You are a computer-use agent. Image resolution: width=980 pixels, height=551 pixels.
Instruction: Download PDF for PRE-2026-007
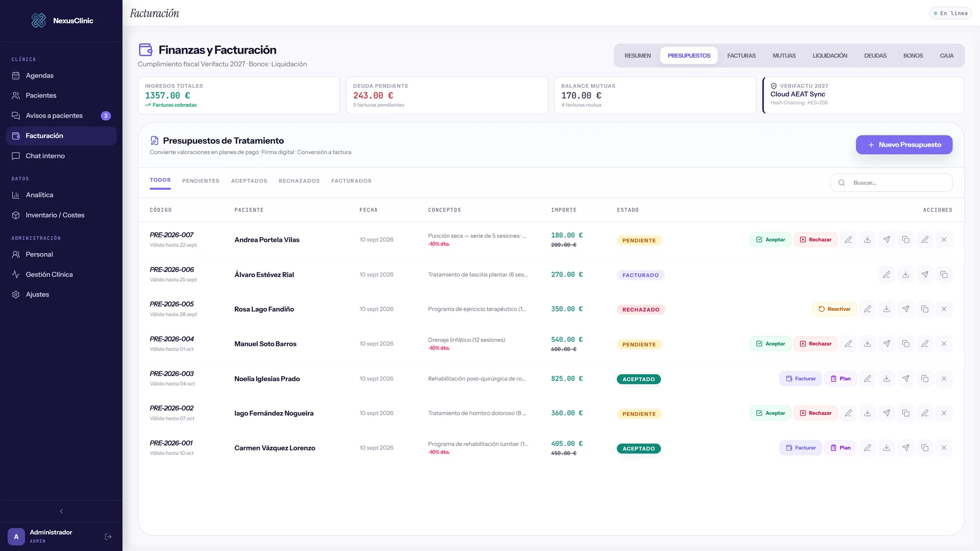point(867,240)
